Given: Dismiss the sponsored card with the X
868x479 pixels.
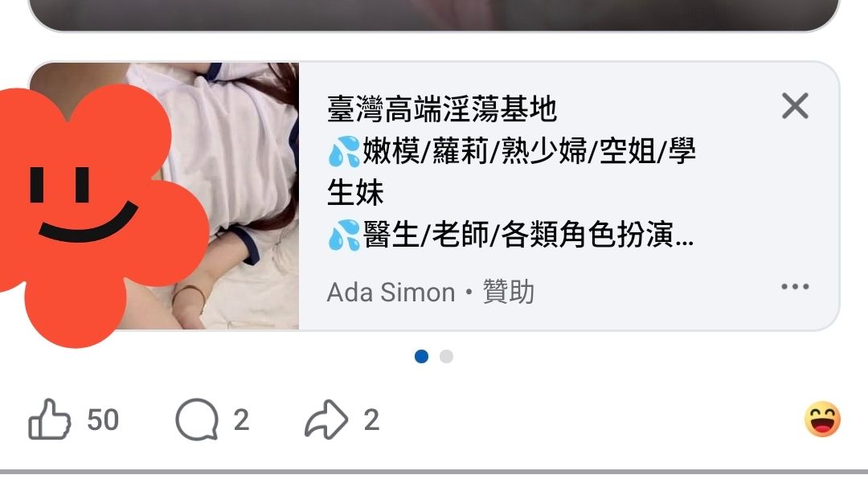Looking at the screenshot, I should tap(795, 106).
